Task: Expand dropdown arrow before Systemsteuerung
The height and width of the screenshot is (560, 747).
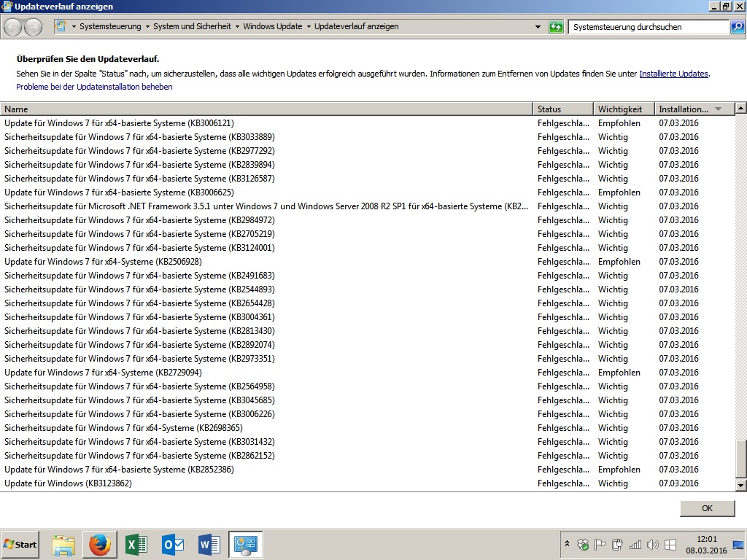Action: 74,27
